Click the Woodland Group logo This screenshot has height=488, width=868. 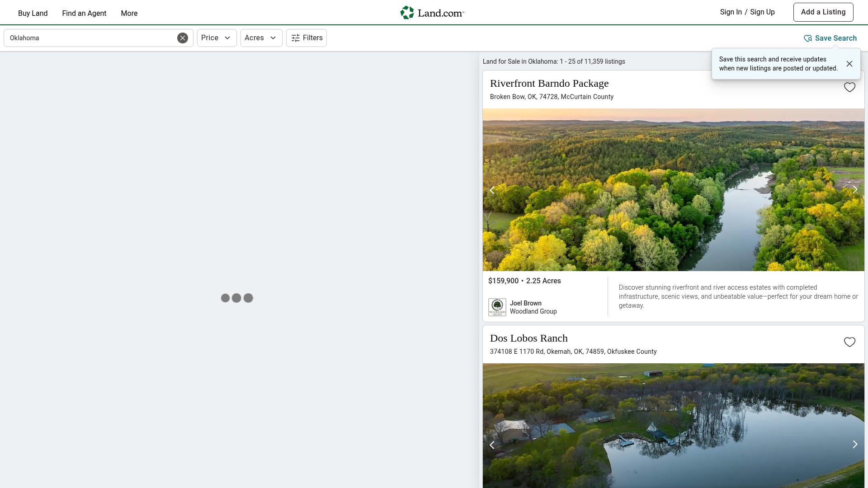click(x=497, y=307)
